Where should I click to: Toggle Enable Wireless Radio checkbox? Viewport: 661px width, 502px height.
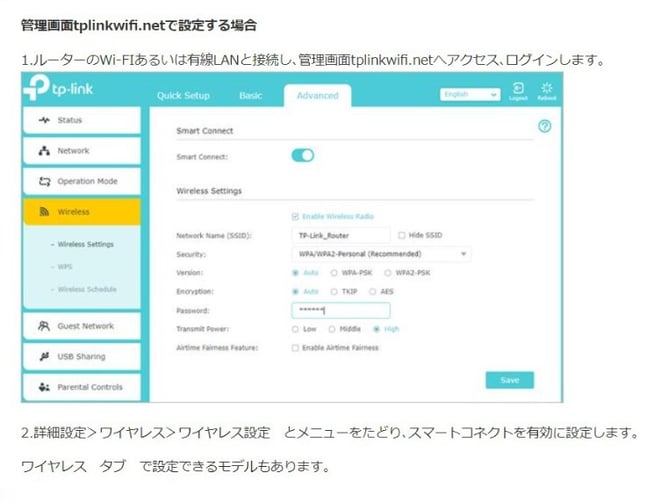point(295,217)
